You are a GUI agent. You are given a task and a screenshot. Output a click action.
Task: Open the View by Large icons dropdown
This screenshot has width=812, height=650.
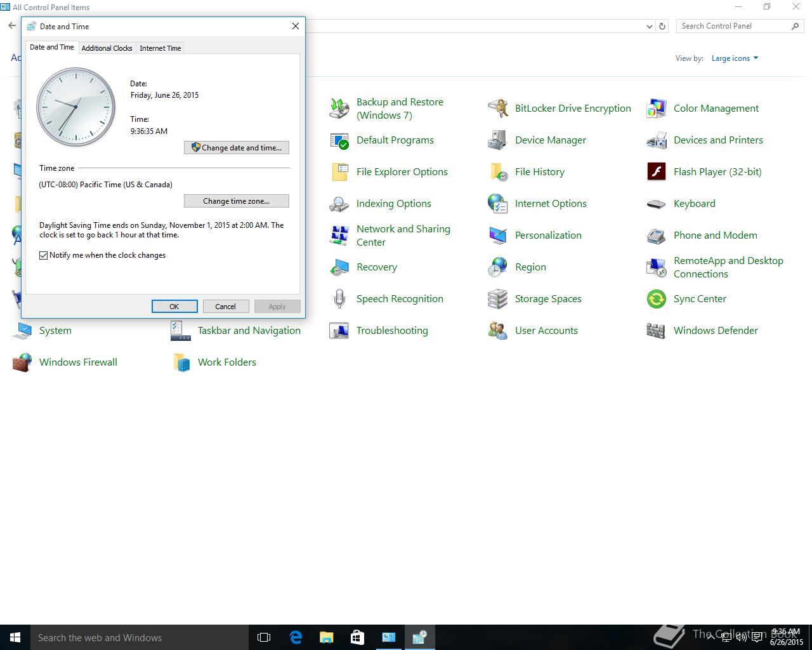(735, 58)
